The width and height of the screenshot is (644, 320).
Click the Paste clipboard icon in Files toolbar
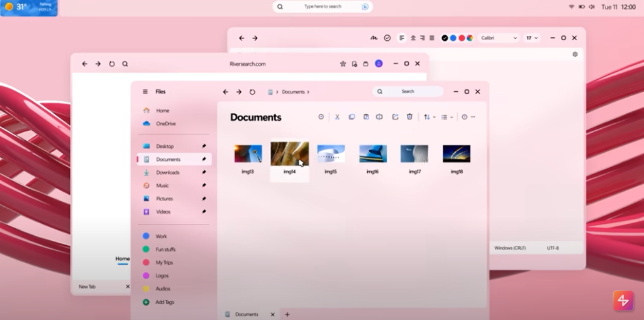(366, 117)
